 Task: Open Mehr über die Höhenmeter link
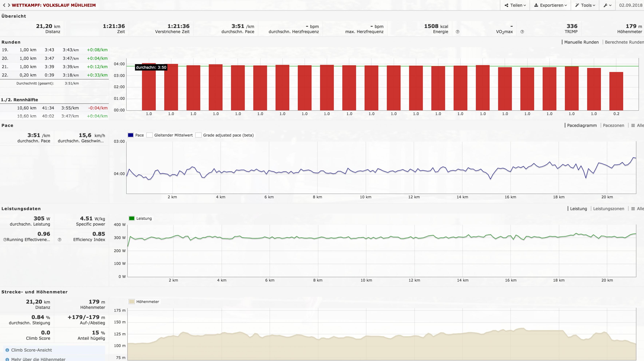pos(38,359)
